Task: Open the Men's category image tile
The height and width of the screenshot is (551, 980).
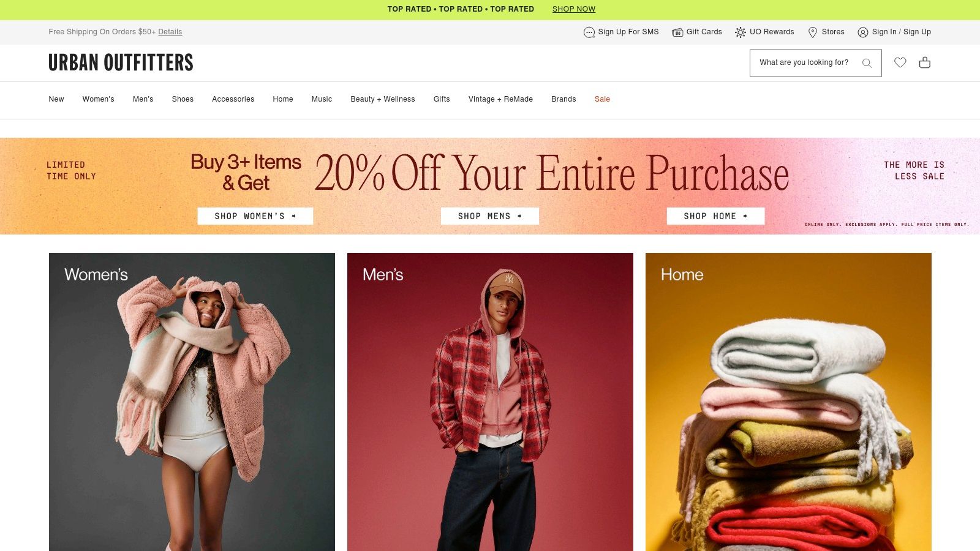Action: tap(490, 402)
